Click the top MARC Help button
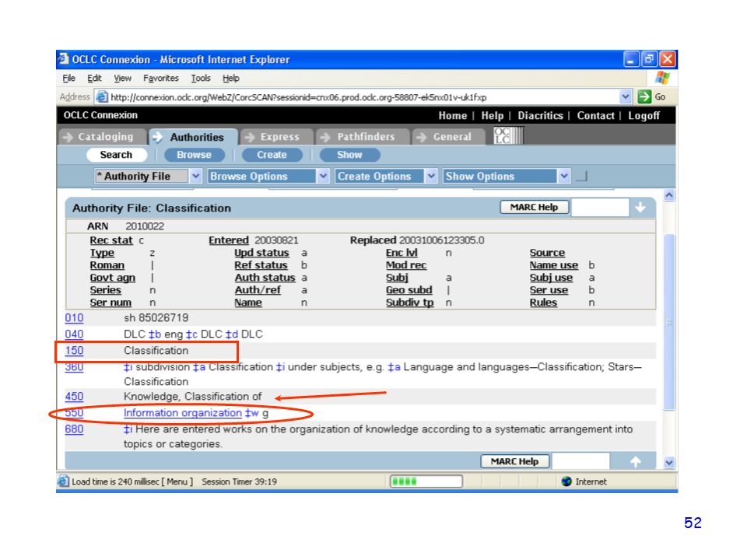Image resolution: width=747 pixels, height=560 pixels. [x=534, y=207]
